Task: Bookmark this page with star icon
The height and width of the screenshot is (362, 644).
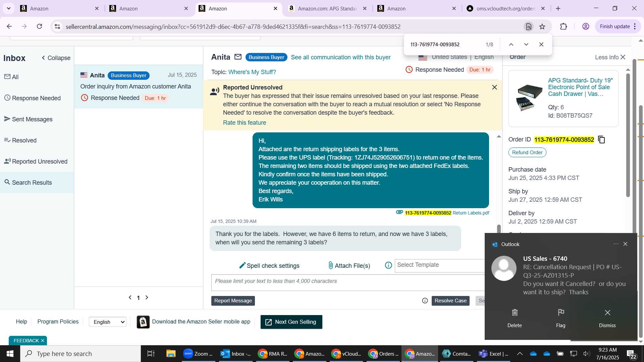Action: pyautogui.click(x=542, y=26)
